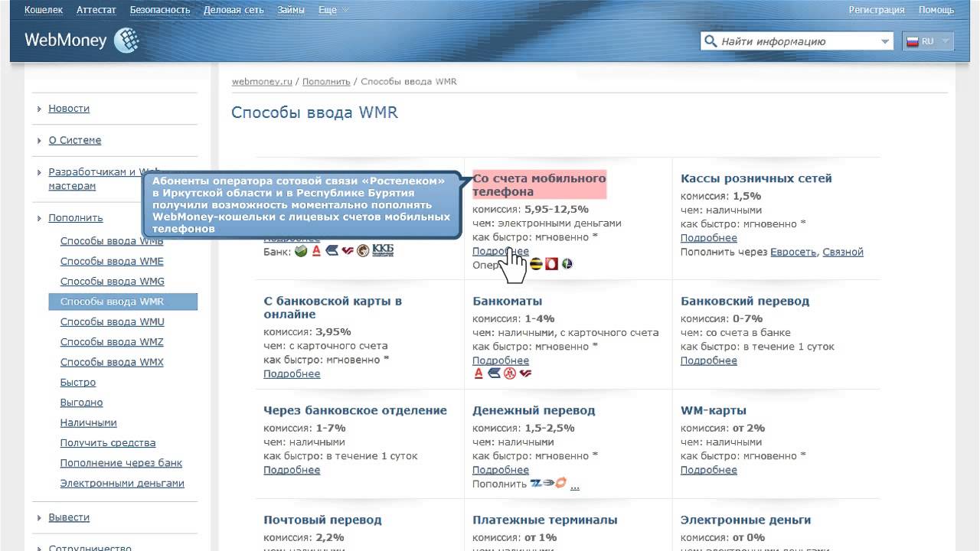Click the yellow-striped Beeline operator icon
Screen dimensions: 980x551
coord(536,264)
